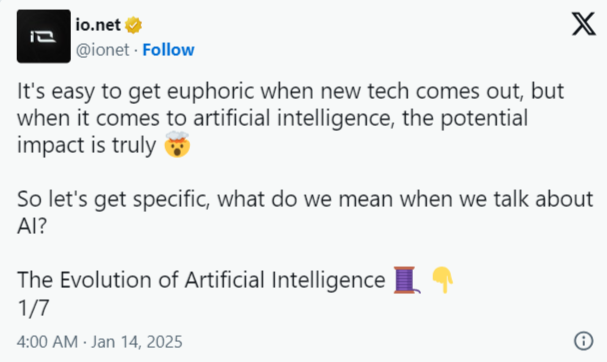Click the 'So let's get specific' sentence
The width and height of the screenshot is (607, 362).
click(x=305, y=200)
